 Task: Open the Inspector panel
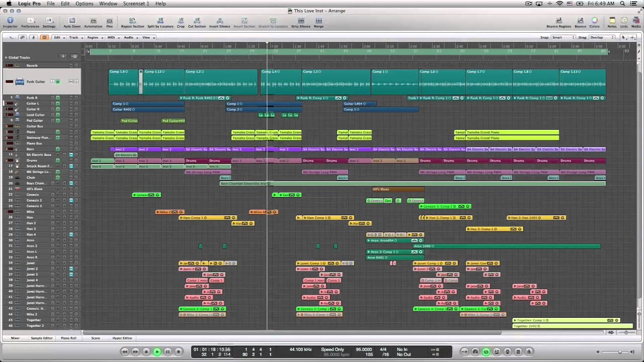[10, 23]
